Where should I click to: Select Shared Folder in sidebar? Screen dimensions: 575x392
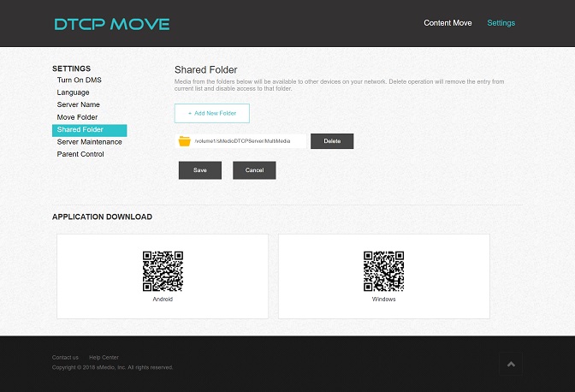[x=80, y=130]
